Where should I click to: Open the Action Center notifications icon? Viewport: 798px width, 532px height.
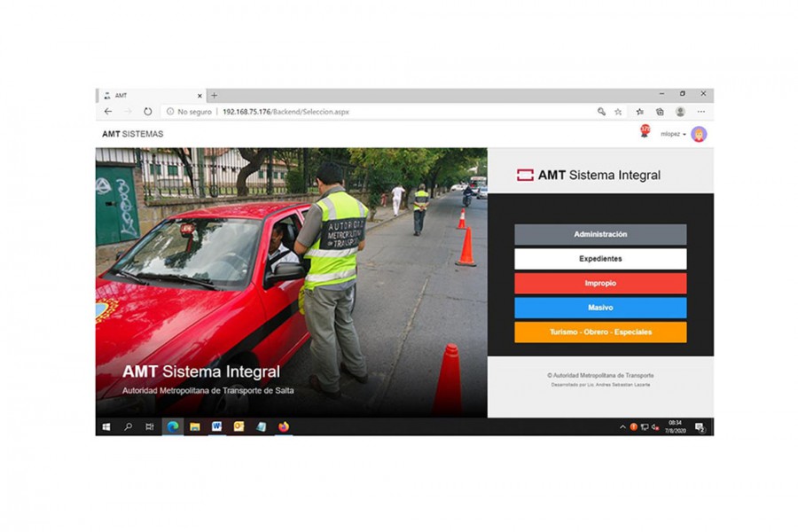pyautogui.click(x=700, y=427)
